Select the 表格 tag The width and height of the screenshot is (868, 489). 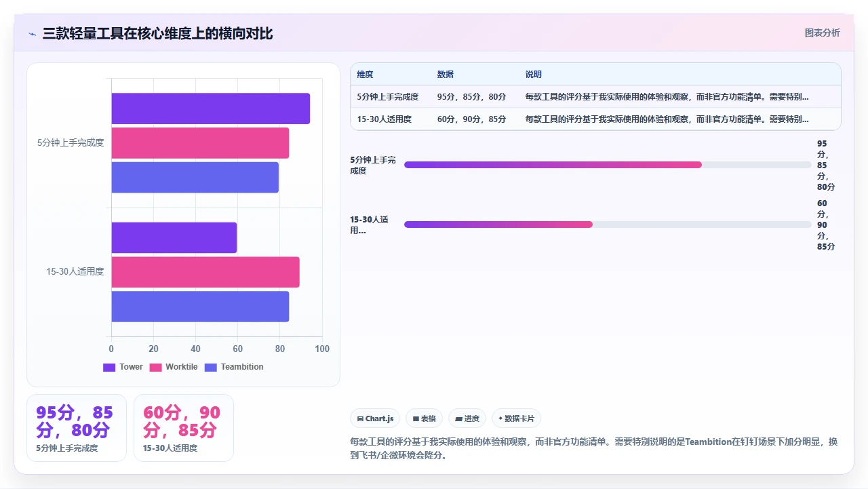tap(425, 418)
